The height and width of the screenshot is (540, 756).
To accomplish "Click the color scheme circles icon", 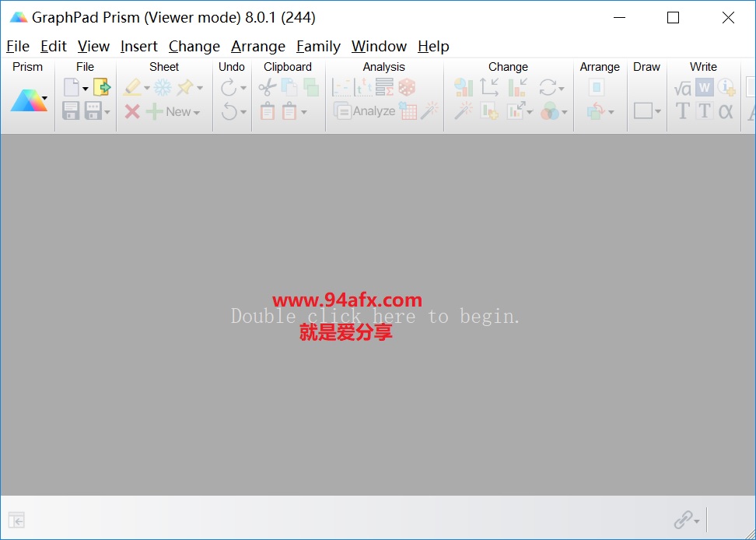I will click(x=549, y=111).
